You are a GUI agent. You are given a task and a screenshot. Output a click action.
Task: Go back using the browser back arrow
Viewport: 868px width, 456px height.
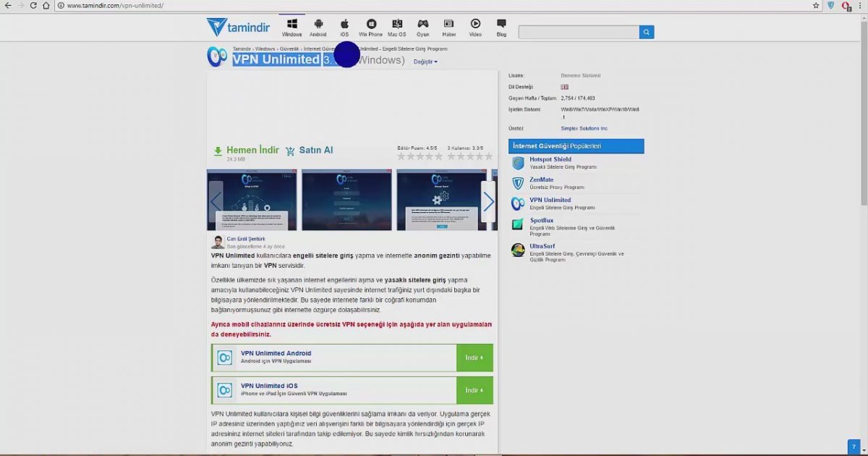8,5
